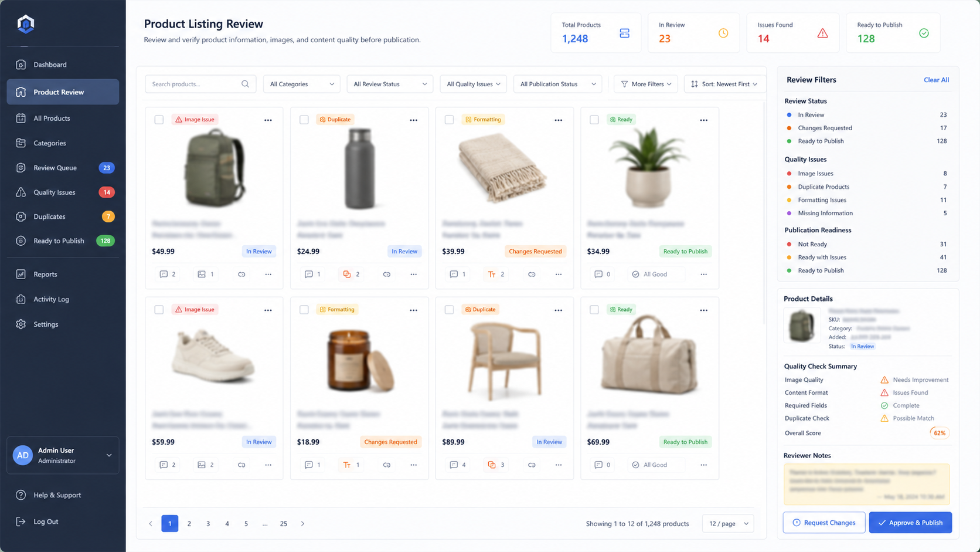The image size is (980, 552).
Task: Expand the More Filters dropdown
Action: [x=646, y=84]
